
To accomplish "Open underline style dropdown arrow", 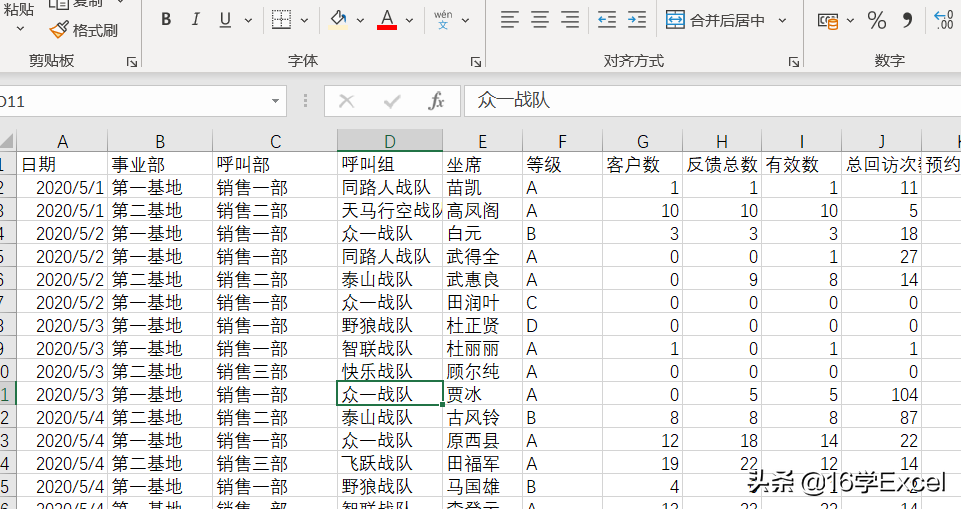I will pos(248,20).
